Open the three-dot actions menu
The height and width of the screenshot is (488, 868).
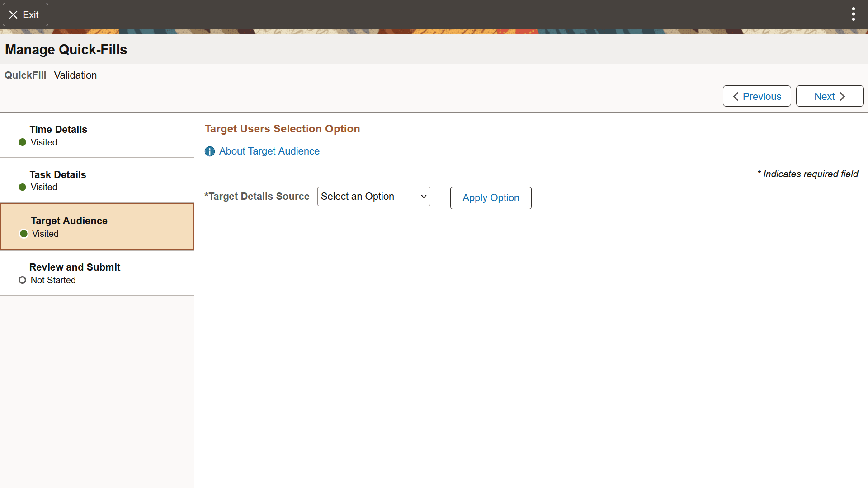click(853, 14)
